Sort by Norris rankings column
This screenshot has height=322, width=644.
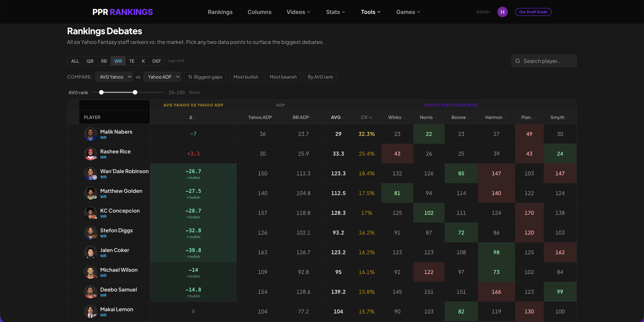(429, 117)
